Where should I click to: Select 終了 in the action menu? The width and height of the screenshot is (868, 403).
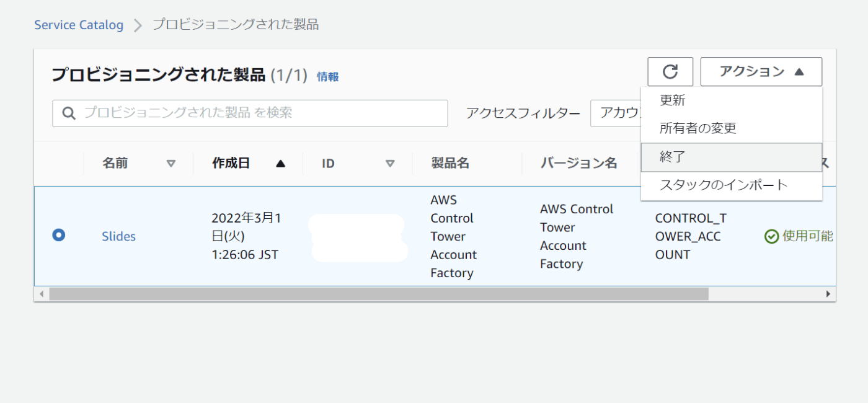(x=732, y=157)
